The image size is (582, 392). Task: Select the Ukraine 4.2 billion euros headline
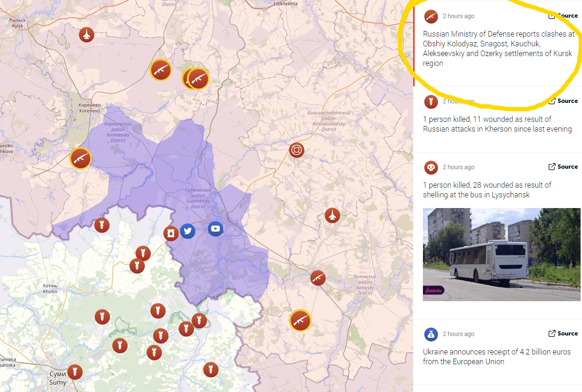click(x=496, y=357)
